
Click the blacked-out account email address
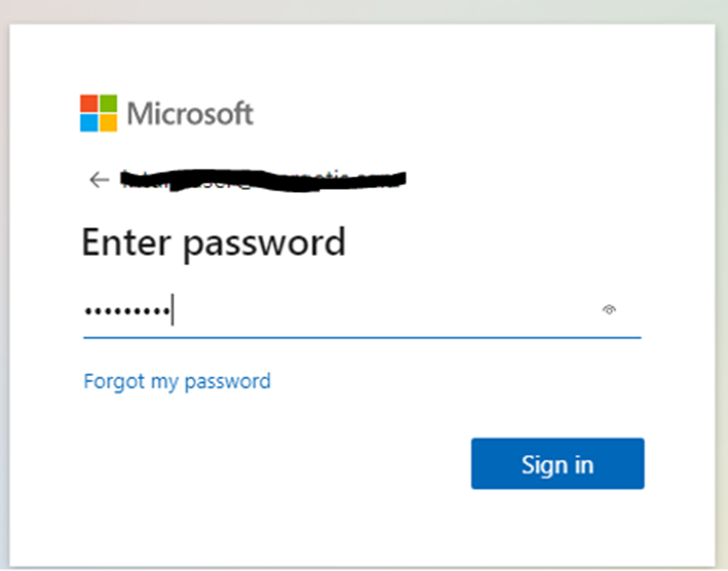(262, 180)
